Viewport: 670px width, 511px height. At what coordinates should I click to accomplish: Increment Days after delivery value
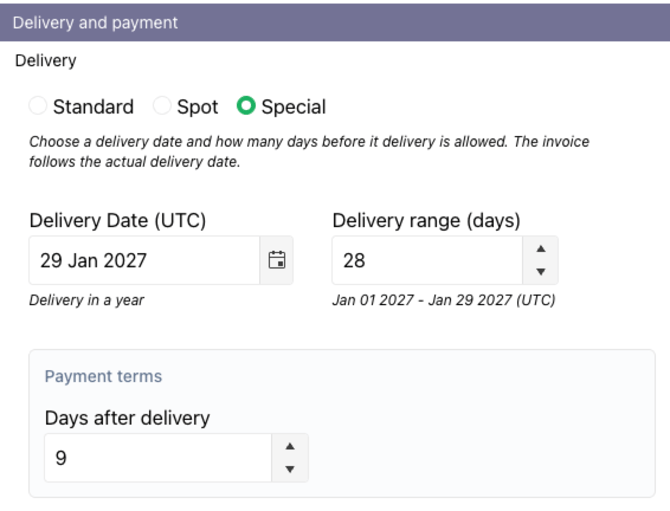click(290, 447)
